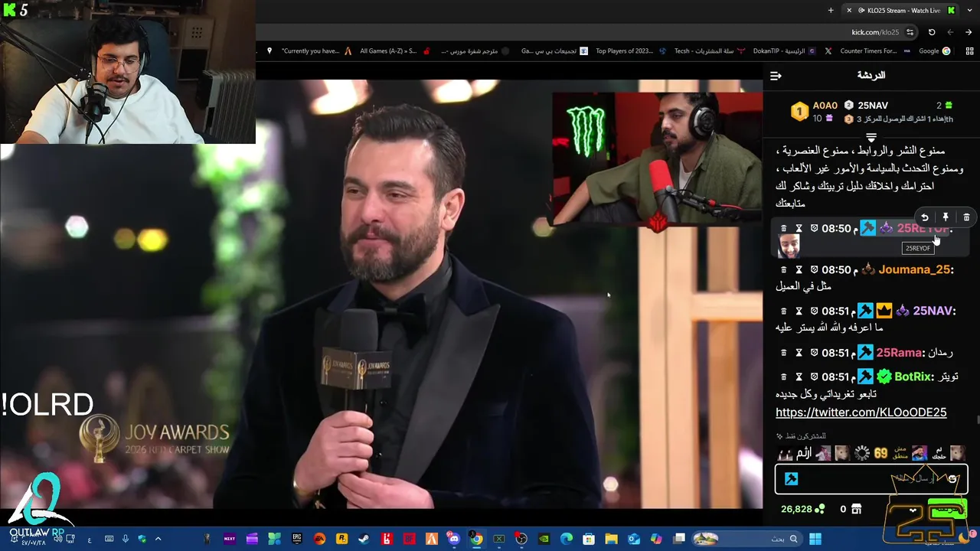Expand the pinned message collapse handle
Image resolution: width=980 pixels, height=551 pixels.
coord(871,138)
